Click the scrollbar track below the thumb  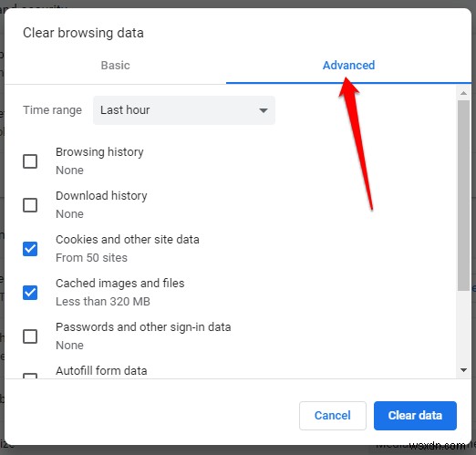pyautogui.click(x=463, y=328)
